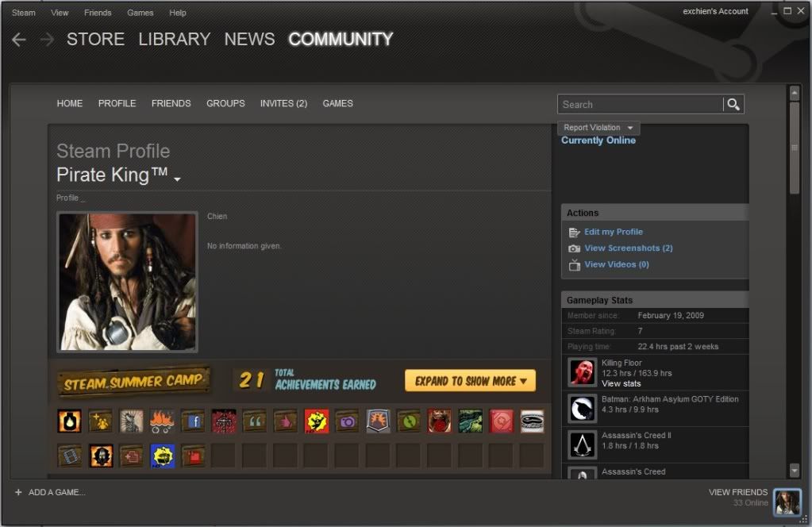Image resolution: width=812 pixels, height=527 pixels.
Task: Open the Games menu in menu bar
Action: point(140,13)
